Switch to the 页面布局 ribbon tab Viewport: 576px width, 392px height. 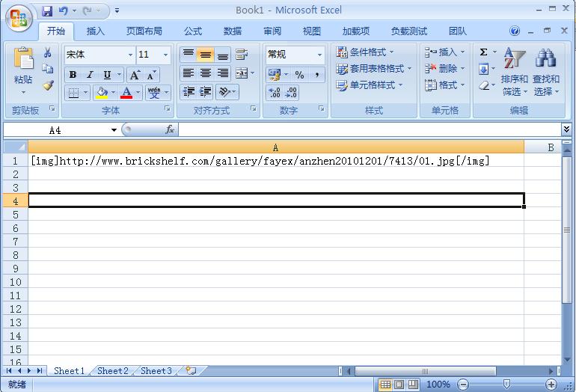click(144, 31)
